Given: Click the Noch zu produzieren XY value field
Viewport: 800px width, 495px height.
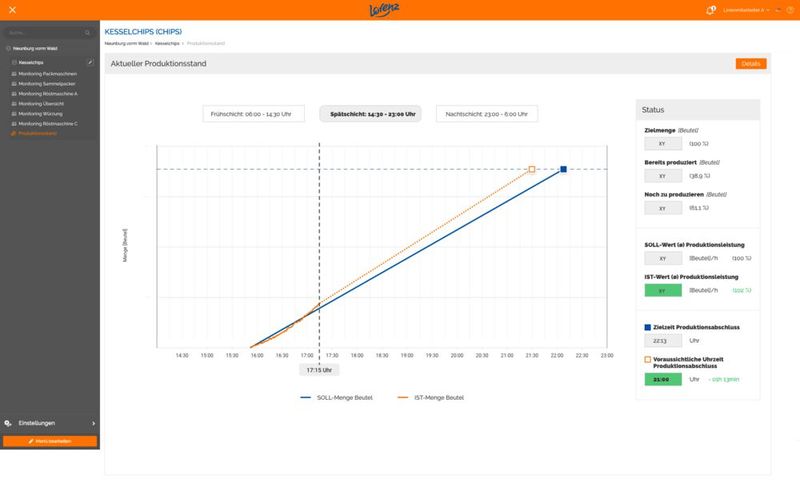Looking at the screenshot, I should [x=663, y=208].
